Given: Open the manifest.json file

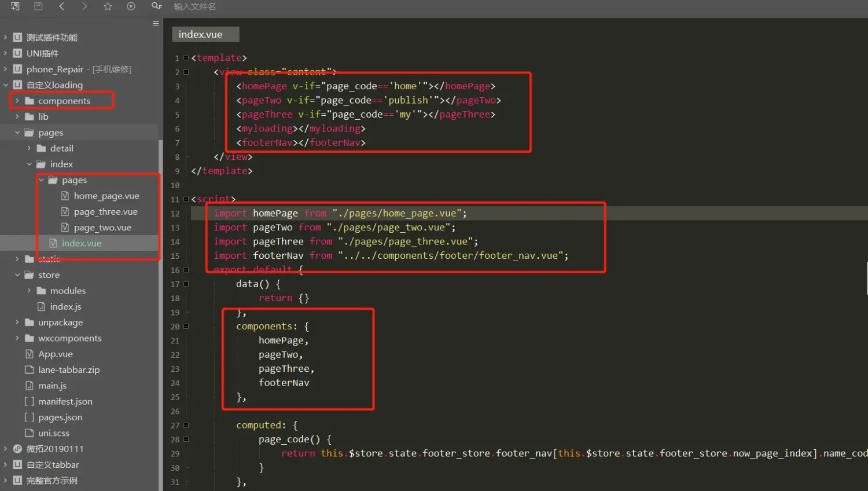Looking at the screenshot, I should click(65, 401).
